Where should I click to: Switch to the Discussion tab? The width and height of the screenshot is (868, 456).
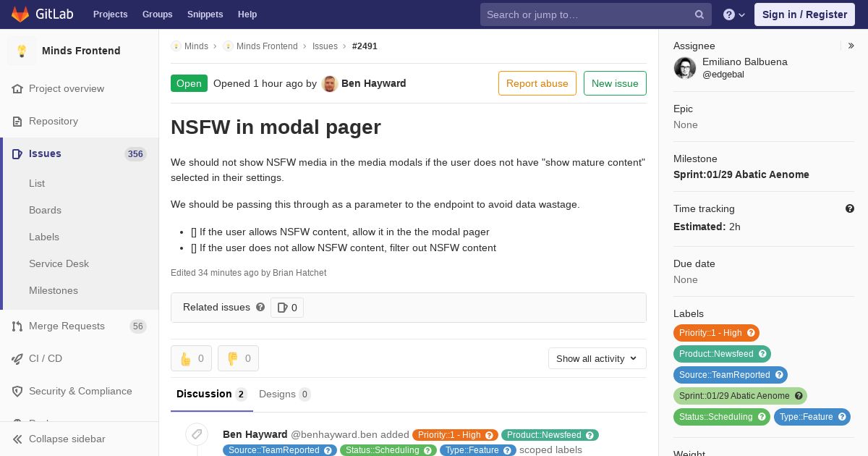212,394
